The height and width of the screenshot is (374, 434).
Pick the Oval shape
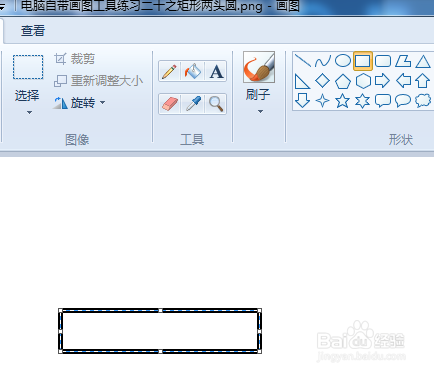(x=343, y=61)
